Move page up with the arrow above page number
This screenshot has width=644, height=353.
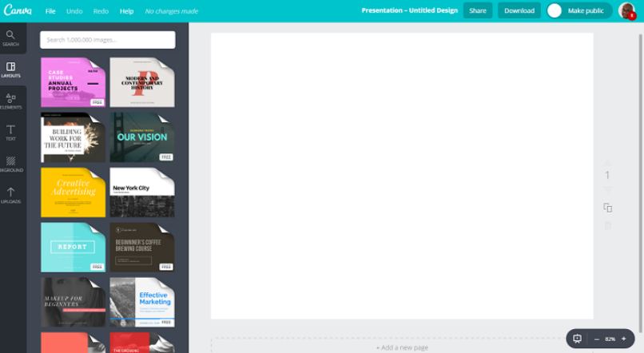coord(607,163)
